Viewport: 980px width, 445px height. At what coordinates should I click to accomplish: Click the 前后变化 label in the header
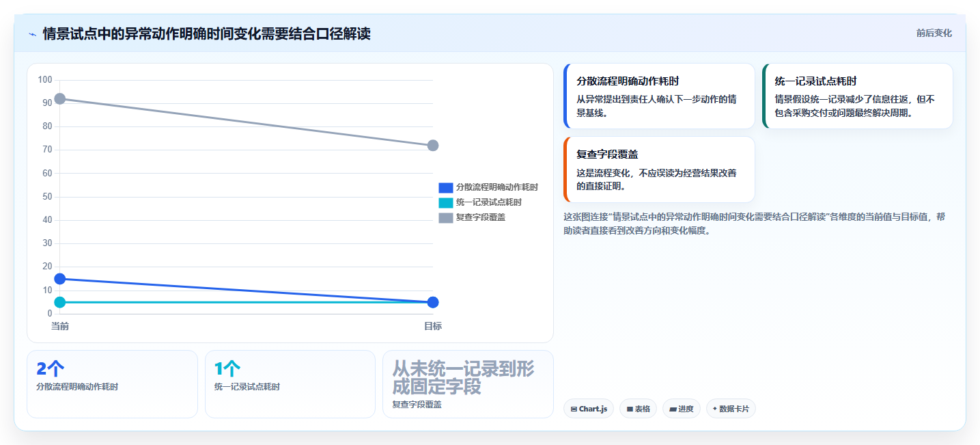tap(934, 33)
